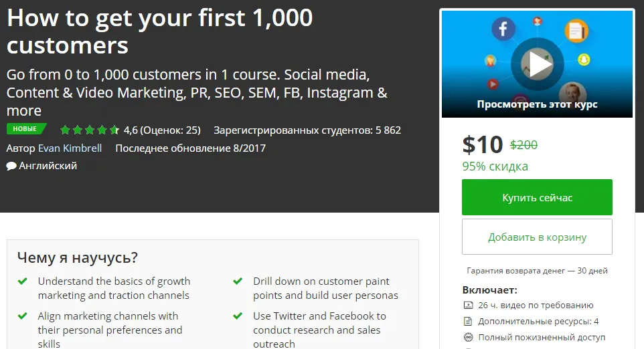Click the orange document icon in preview
Screen dimensions: 644x349
[575, 30]
